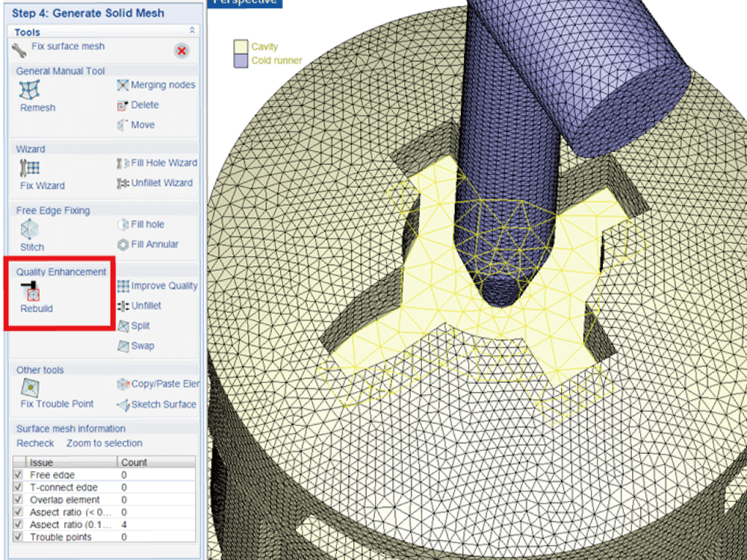The image size is (747, 560).
Task: Select the Stitch tool
Action: [30, 236]
